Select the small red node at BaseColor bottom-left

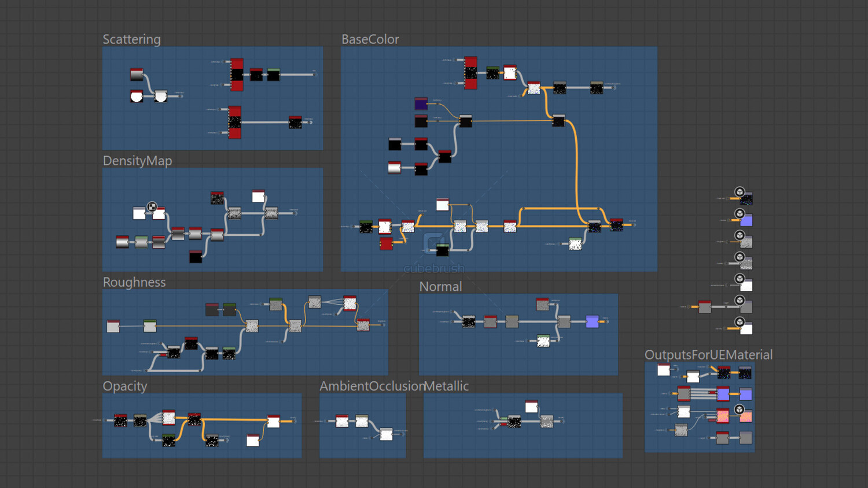point(386,243)
